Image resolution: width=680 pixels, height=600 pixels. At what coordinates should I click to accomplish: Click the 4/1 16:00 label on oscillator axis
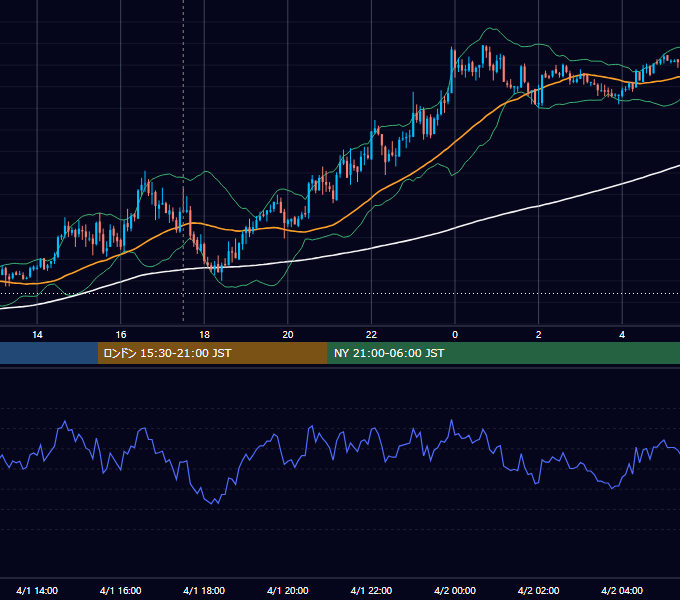pyautogui.click(x=121, y=590)
